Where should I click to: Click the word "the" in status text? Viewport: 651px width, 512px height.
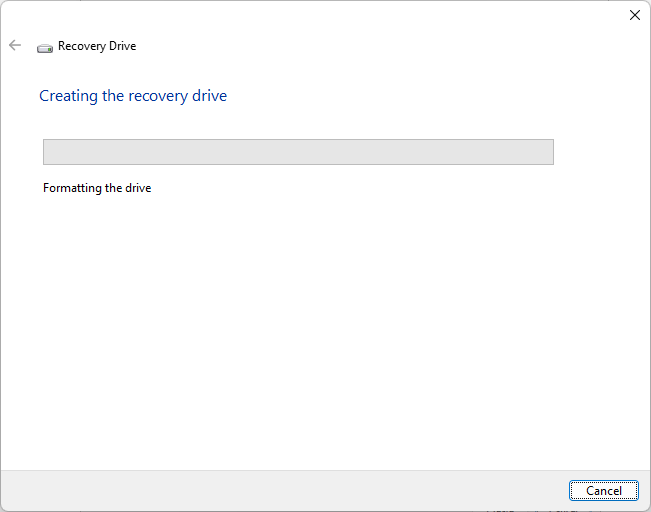click(113, 188)
